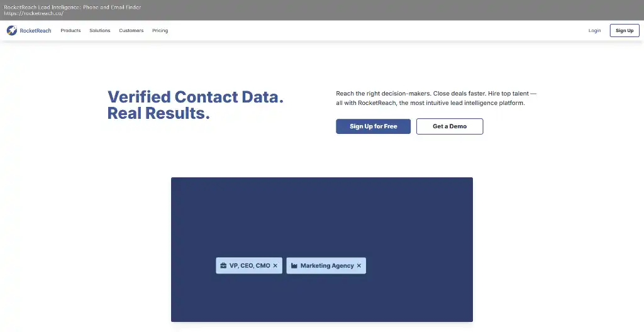Expand the Solutions menu
644x332 pixels.
tap(100, 30)
